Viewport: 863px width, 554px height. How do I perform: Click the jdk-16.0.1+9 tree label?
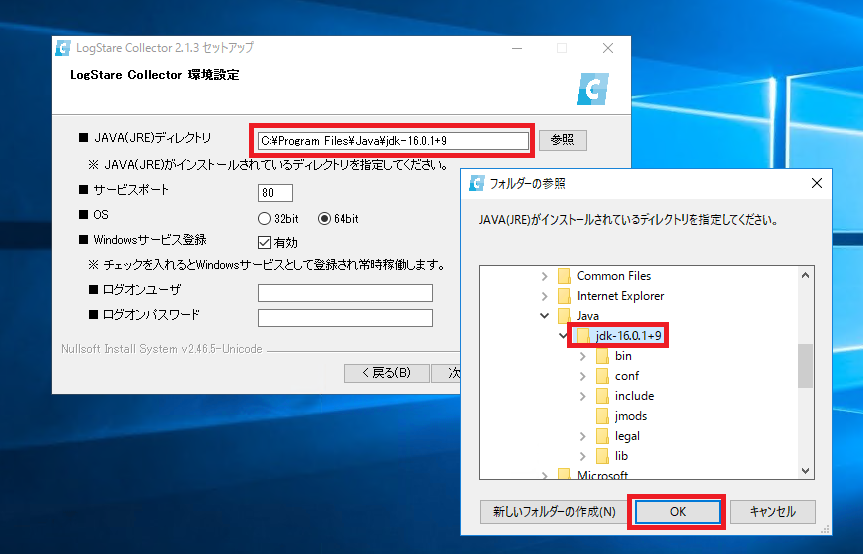coord(629,336)
